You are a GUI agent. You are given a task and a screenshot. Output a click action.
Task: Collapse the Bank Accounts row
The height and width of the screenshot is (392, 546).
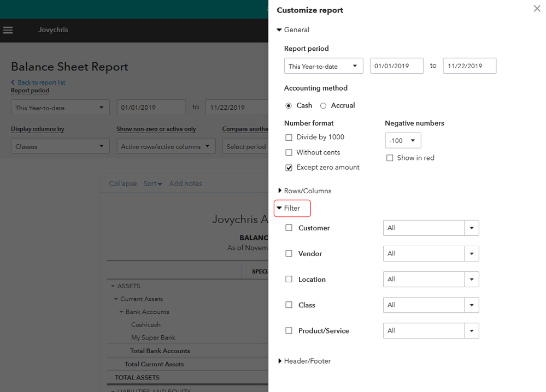(121, 312)
